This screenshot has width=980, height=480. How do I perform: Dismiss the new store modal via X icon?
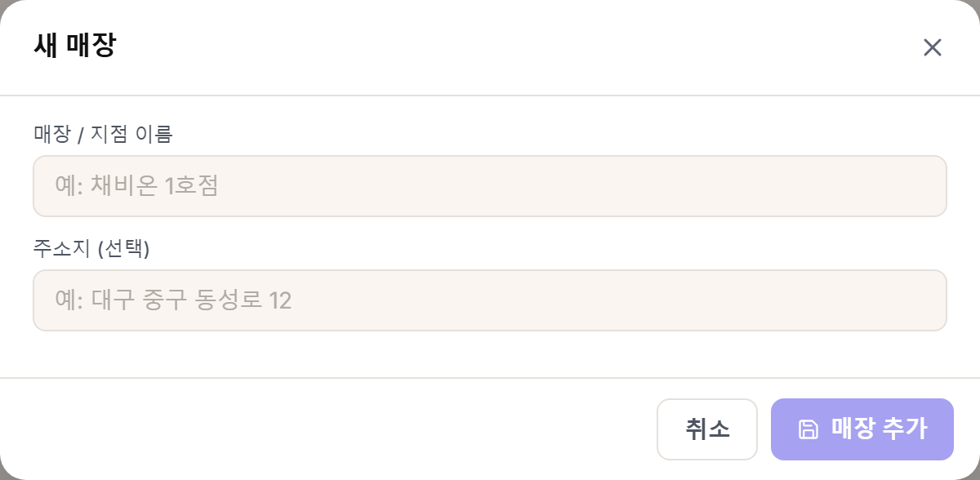click(x=933, y=47)
